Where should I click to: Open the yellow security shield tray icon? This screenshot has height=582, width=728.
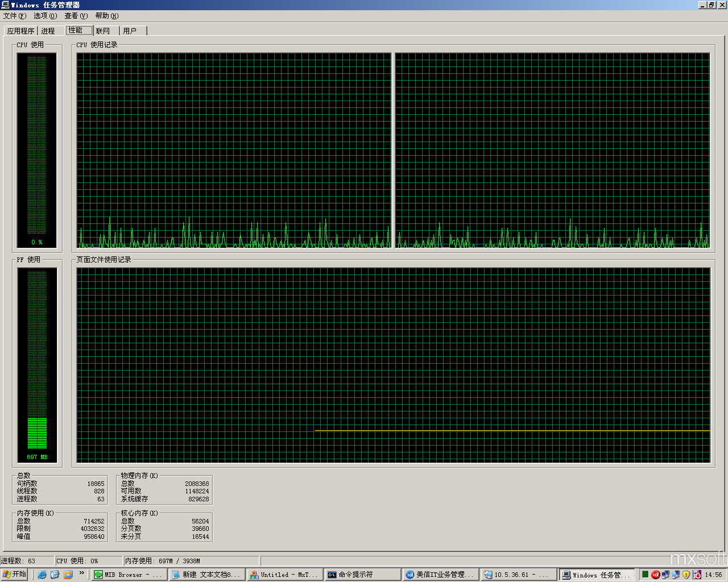click(686, 575)
